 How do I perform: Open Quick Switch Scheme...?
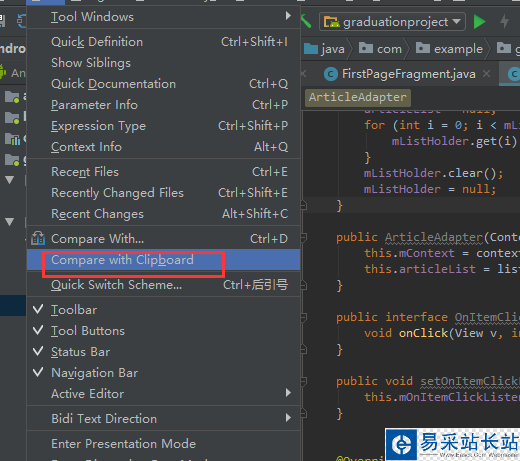click(x=163, y=285)
